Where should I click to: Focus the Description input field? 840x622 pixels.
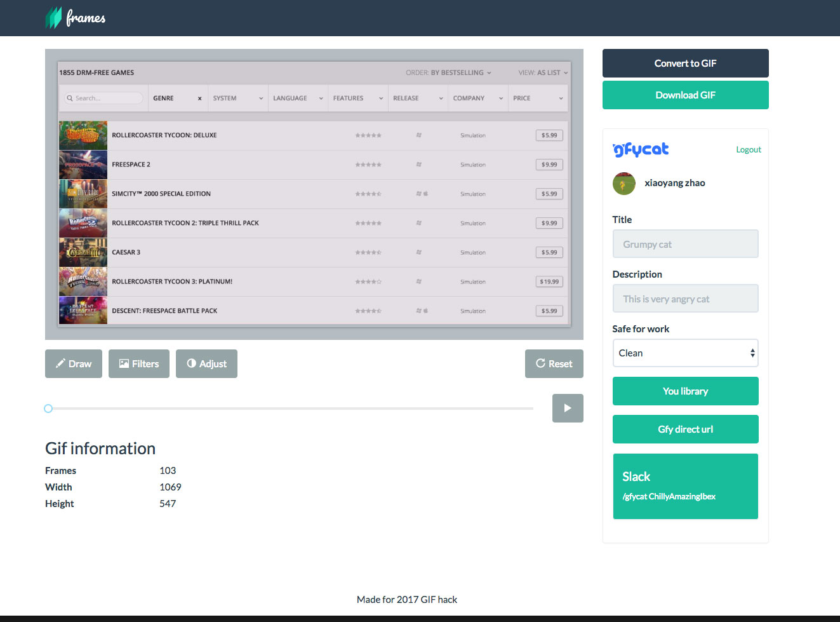[x=685, y=299]
